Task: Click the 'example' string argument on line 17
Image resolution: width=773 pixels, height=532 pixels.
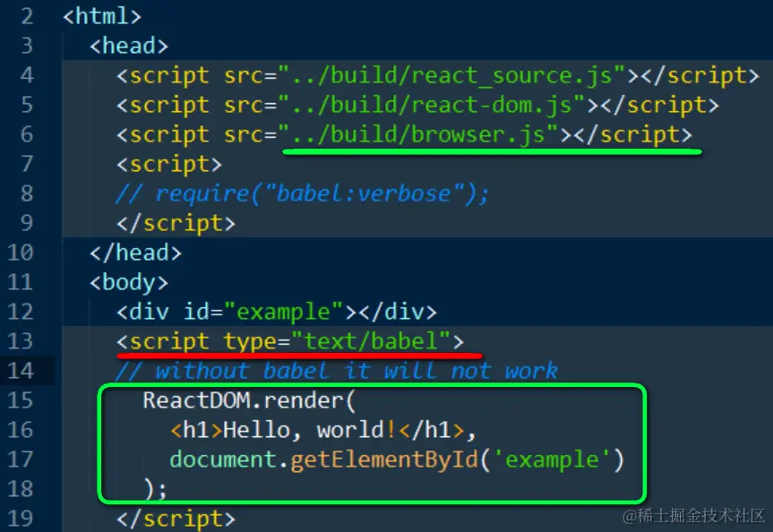Action: 552,459
